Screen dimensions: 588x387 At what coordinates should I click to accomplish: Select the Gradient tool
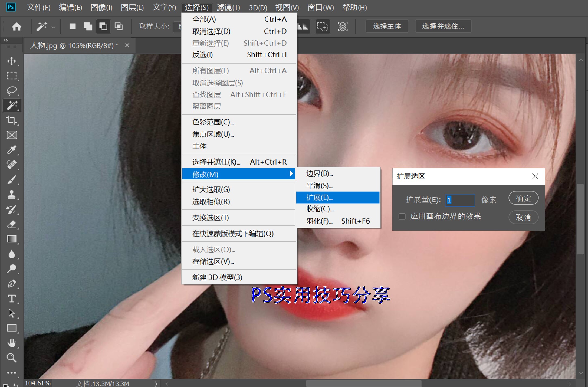(x=12, y=239)
